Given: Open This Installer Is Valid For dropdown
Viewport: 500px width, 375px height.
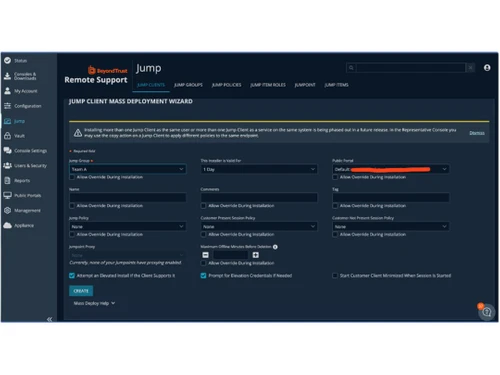Looking at the screenshot, I should (259, 169).
